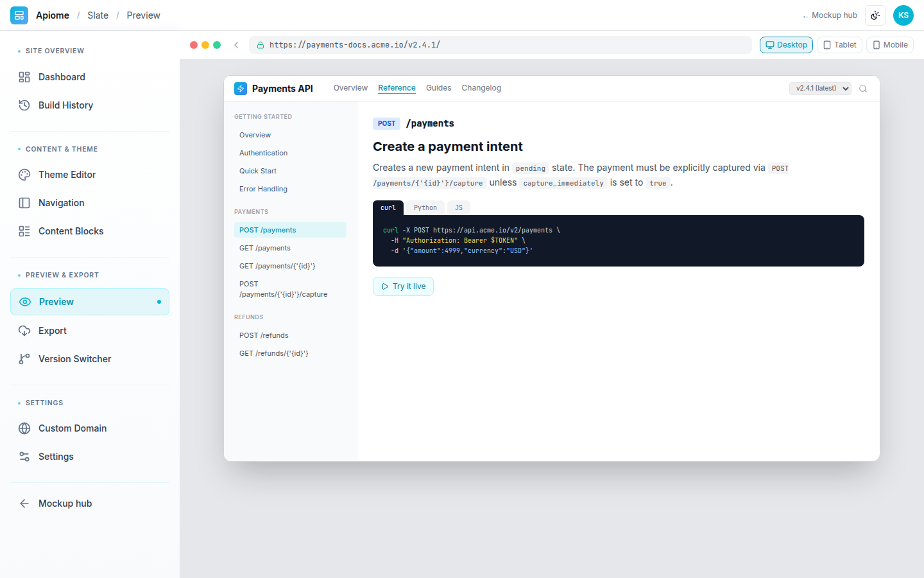Image resolution: width=924 pixels, height=578 pixels.
Task: Click the preview URL address field
Action: (x=501, y=45)
